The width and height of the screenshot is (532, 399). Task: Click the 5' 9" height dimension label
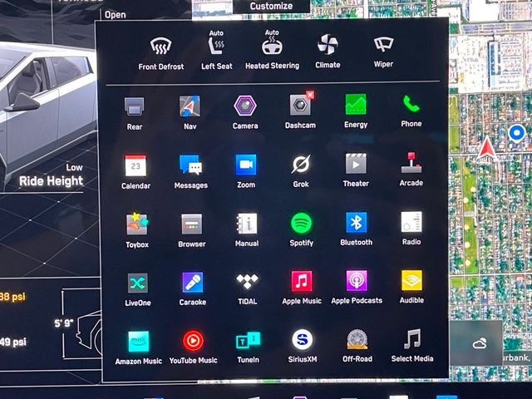pyautogui.click(x=64, y=323)
